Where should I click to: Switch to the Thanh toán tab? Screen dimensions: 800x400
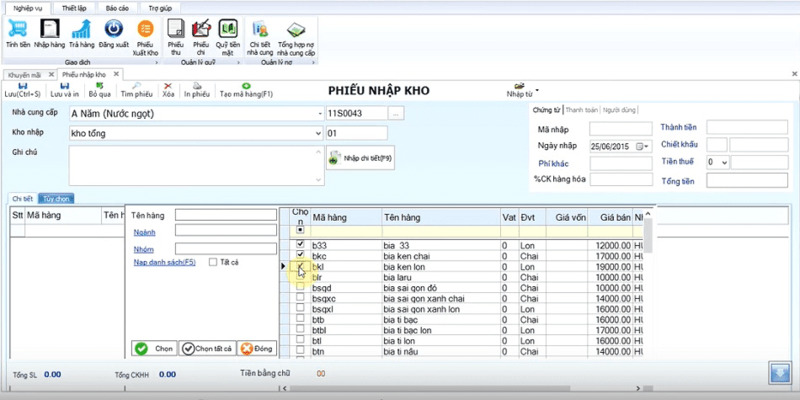pos(581,110)
